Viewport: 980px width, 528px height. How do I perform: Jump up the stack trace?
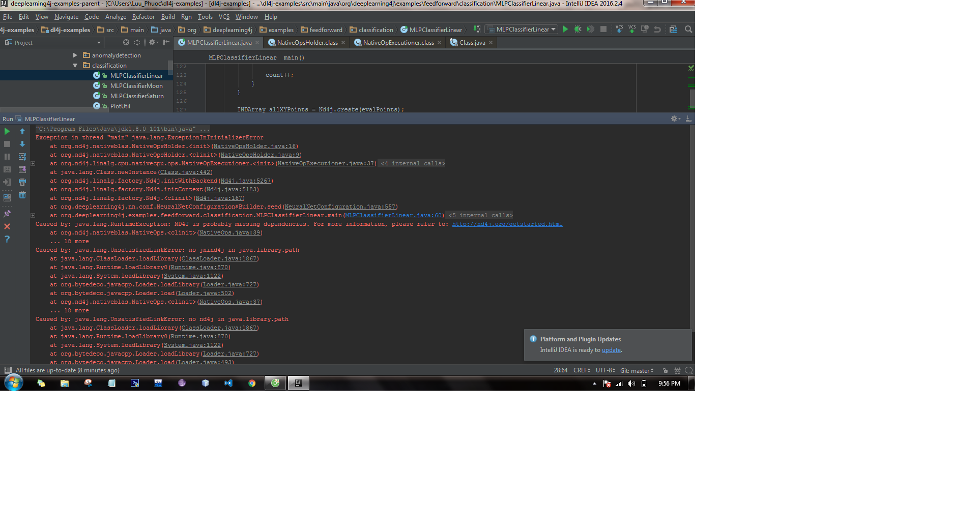point(22,131)
